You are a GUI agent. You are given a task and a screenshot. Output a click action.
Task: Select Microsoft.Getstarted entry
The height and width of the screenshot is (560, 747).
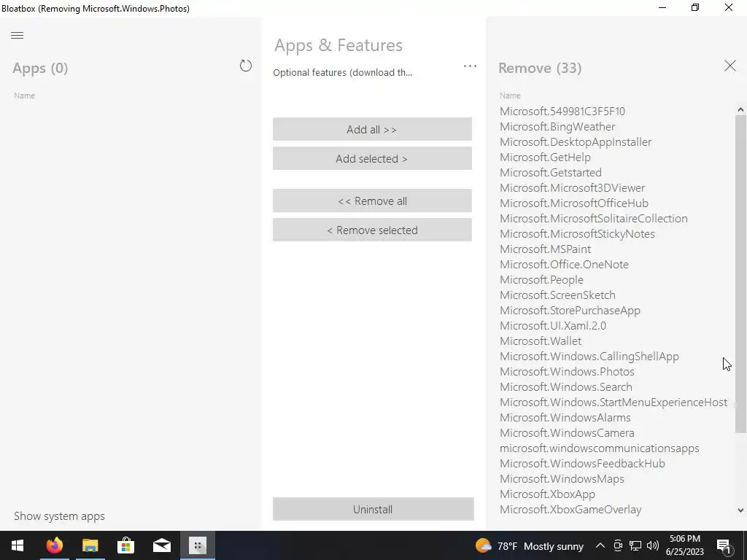550,172
